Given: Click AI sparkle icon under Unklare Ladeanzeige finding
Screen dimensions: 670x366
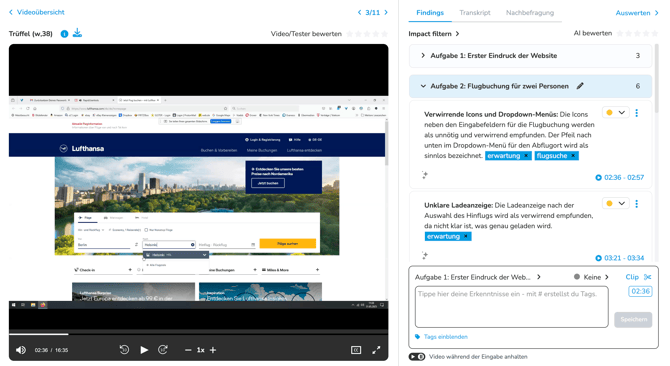Looking at the screenshot, I should tap(425, 255).
